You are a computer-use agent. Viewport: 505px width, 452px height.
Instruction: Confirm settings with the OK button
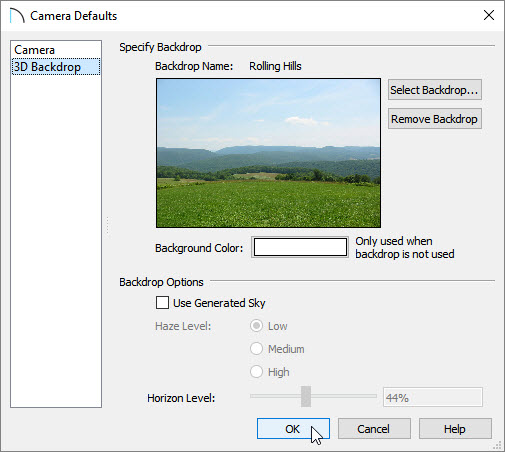(x=293, y=429)
